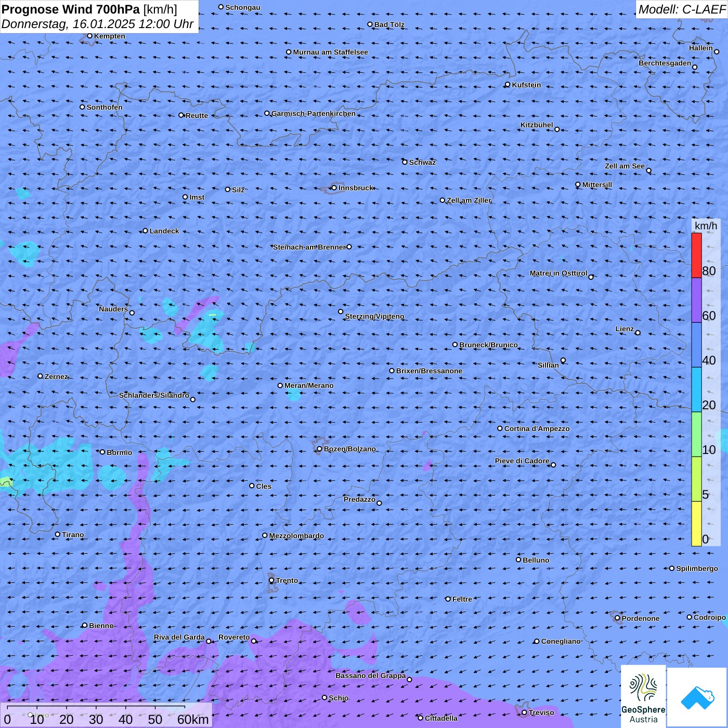Click the Belluno label
The width and height of the screenshot is (728, 728).
coord(536,560)
